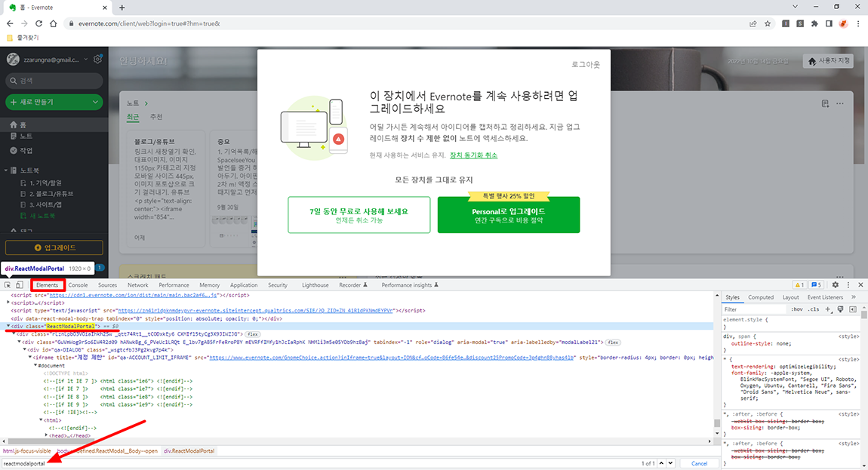Screen dimensions: 868x470
Task: Toggle computed styles sidebar icon
Action: tap(852, 309)
